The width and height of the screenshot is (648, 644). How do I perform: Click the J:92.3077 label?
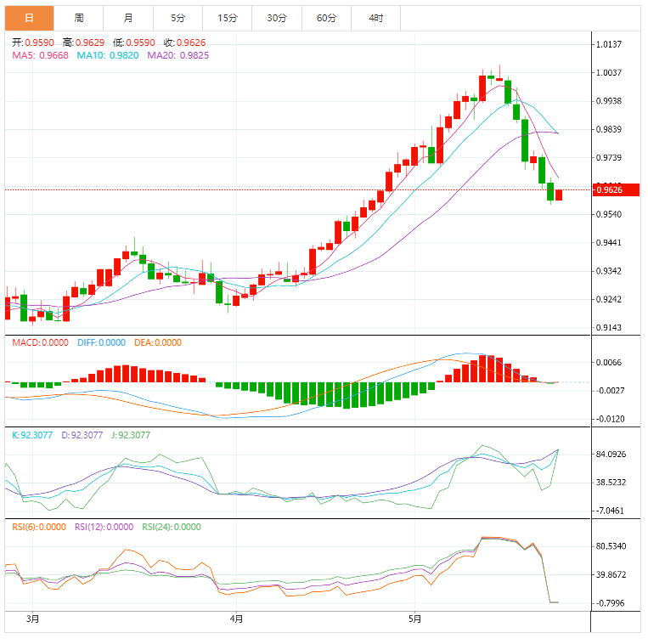coord(131,435)
